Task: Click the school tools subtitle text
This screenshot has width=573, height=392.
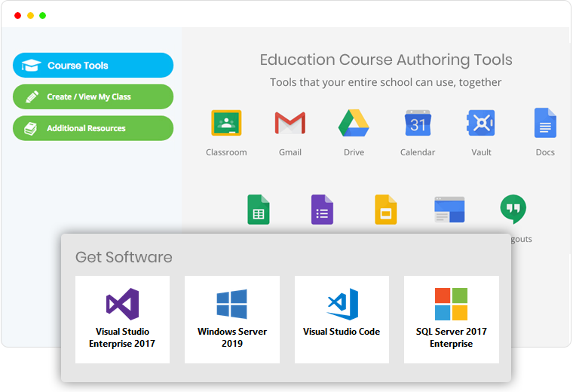Action: tap(385, 83)
